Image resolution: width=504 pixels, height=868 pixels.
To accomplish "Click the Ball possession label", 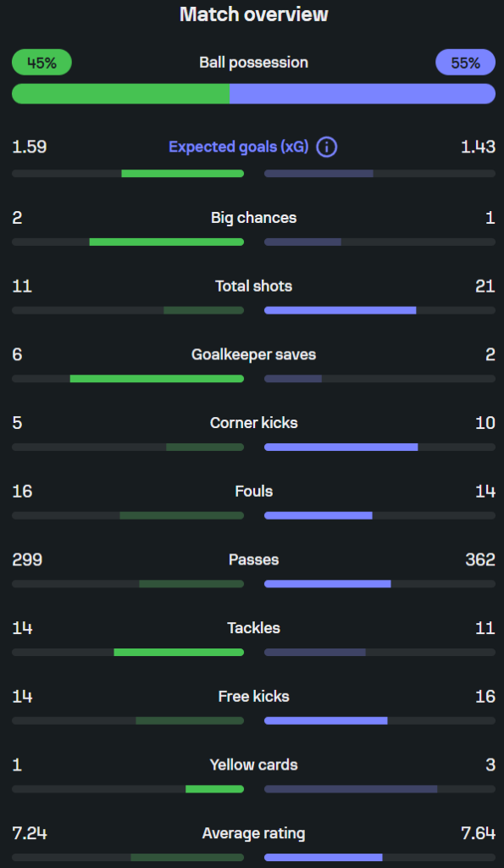I will 253,62.
